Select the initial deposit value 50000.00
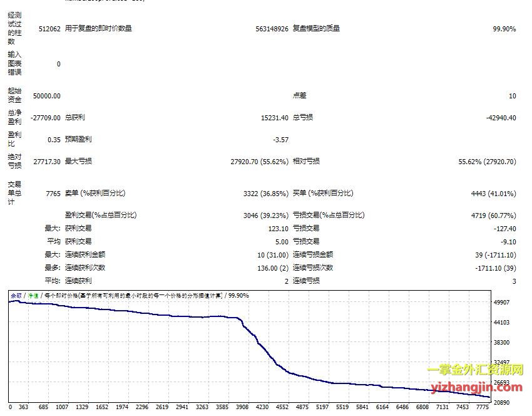 pyautogui.click(x=47, y=96)
